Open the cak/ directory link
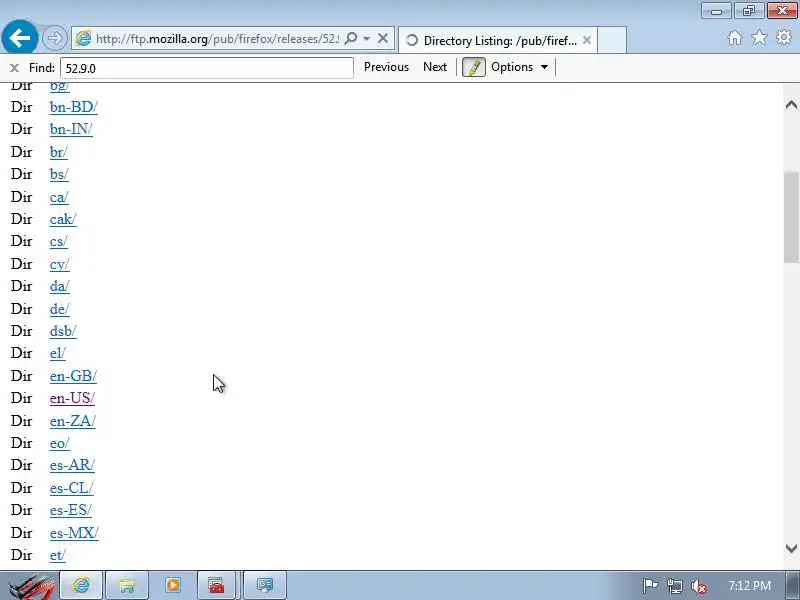 [x=63, y=219]
